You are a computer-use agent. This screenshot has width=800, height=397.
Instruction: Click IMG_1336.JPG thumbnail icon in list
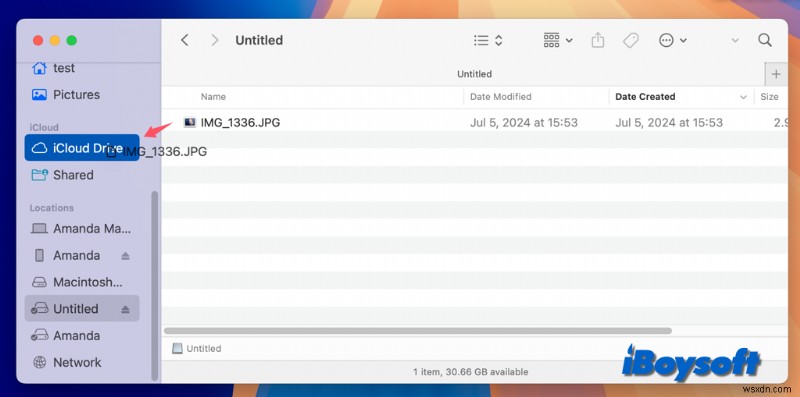pyautogui.click(x=190, y=122)
